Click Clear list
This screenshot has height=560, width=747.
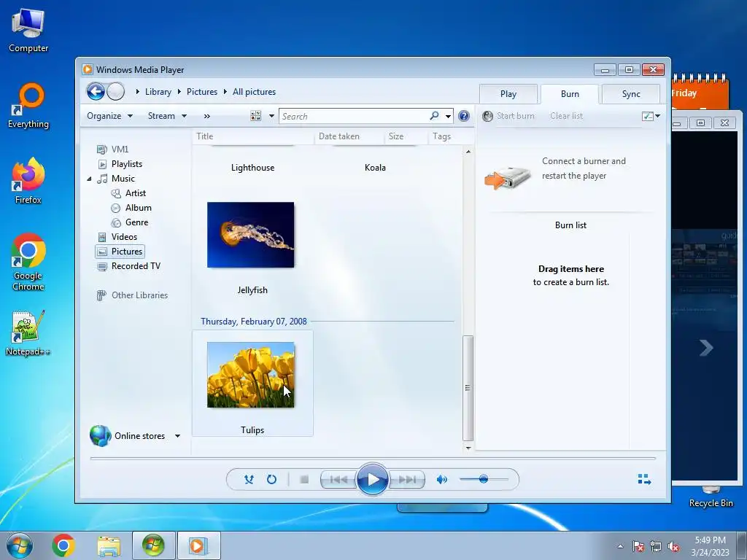point(566,116)
